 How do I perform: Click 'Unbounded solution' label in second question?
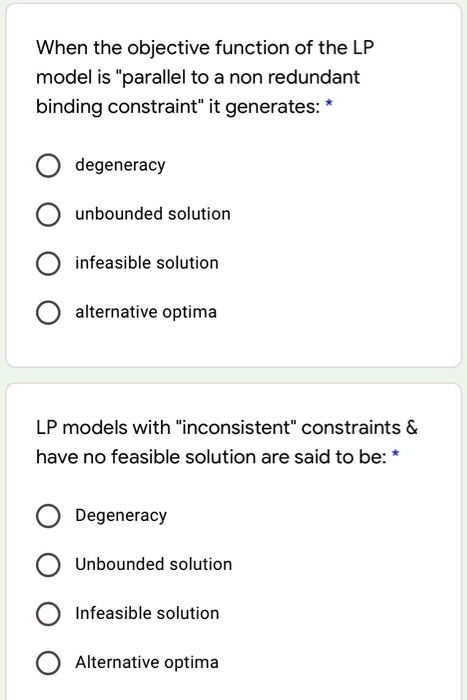point(154,564)
